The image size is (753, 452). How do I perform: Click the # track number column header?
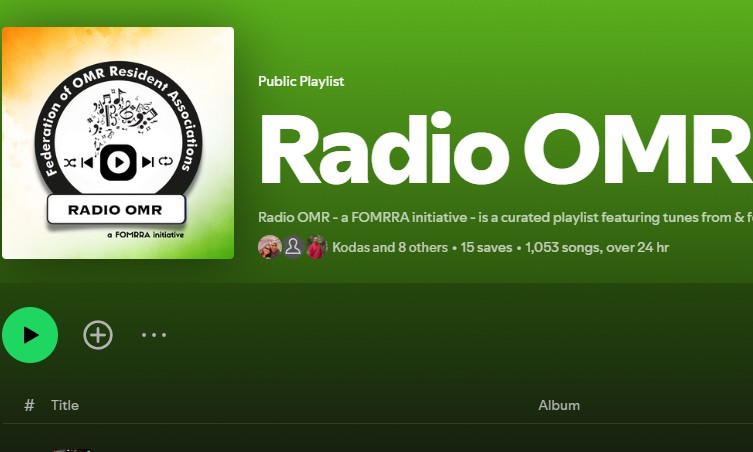coord(29,405)
